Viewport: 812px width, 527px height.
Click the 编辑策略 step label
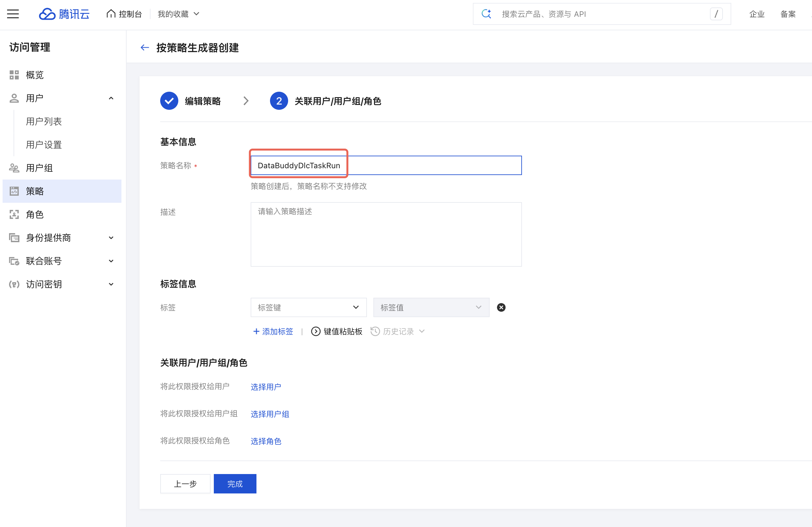tap(203, 101)
